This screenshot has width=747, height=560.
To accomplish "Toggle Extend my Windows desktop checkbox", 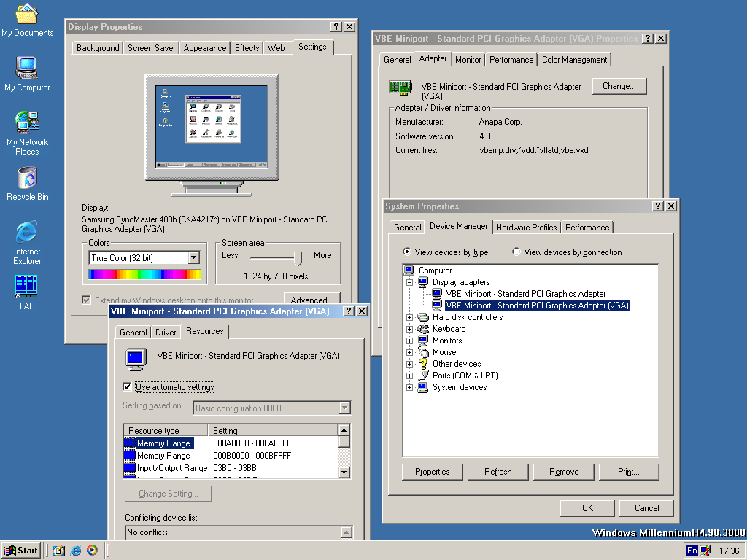I will point(86,300).
